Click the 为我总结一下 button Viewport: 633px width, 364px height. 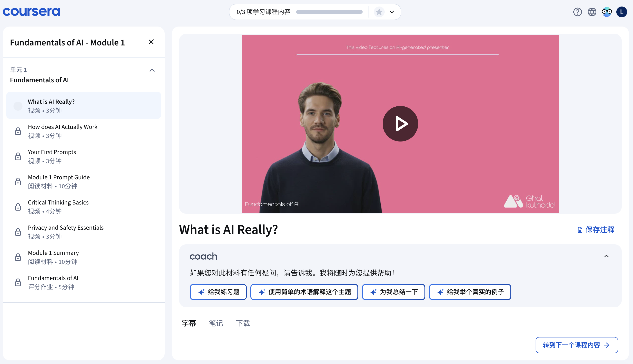pyautogui.click(x=393, y=292)
